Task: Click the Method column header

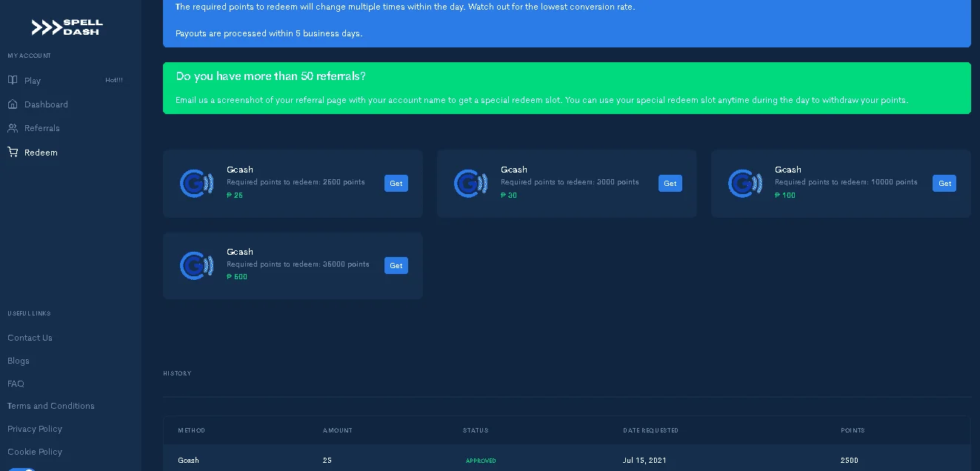Action: coord(192,430)
